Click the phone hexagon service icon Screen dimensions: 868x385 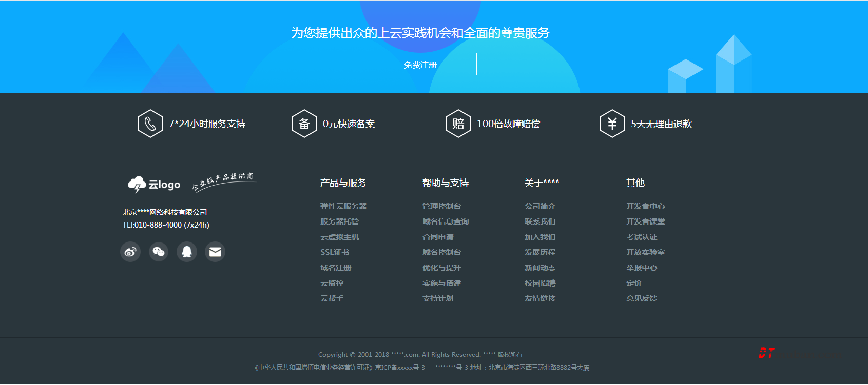(150, 124)
